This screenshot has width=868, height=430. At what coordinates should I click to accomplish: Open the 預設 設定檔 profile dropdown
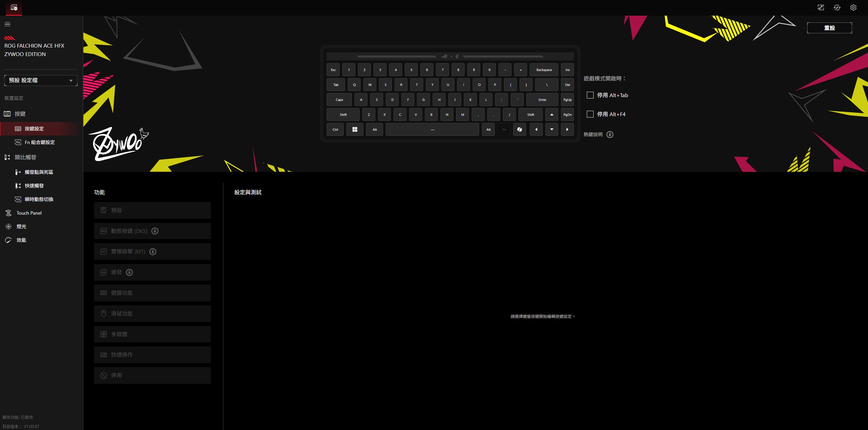(41, 80)
